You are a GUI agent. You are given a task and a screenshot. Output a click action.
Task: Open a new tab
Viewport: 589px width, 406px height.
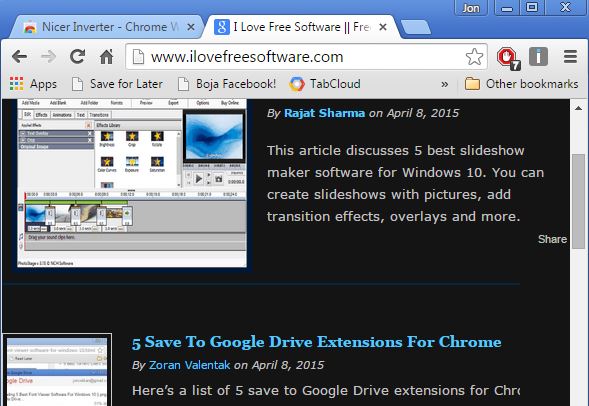pos(416,27)
